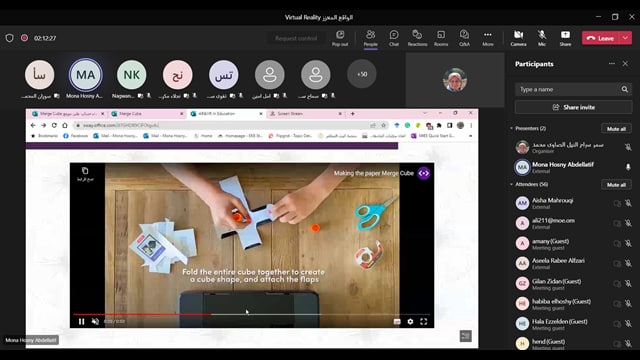Open the Q&A panel
Viewport: 640px width, 360px height.
point(464,38)
